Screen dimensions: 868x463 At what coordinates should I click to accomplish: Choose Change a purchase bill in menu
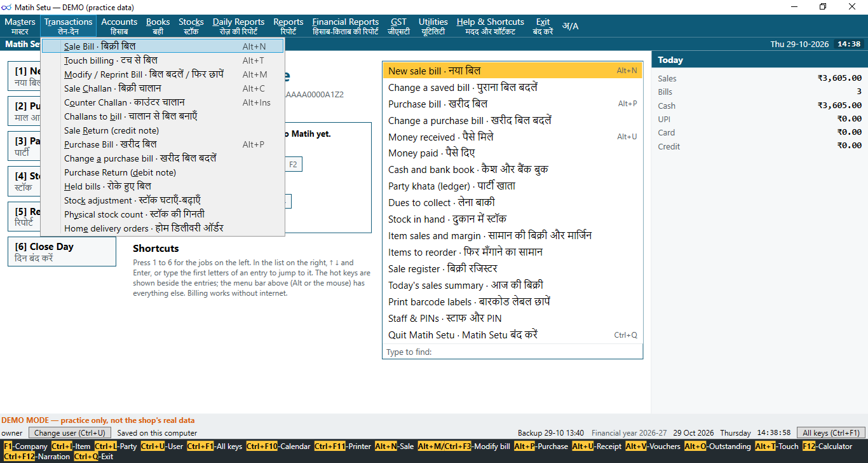tap(163, 158)
